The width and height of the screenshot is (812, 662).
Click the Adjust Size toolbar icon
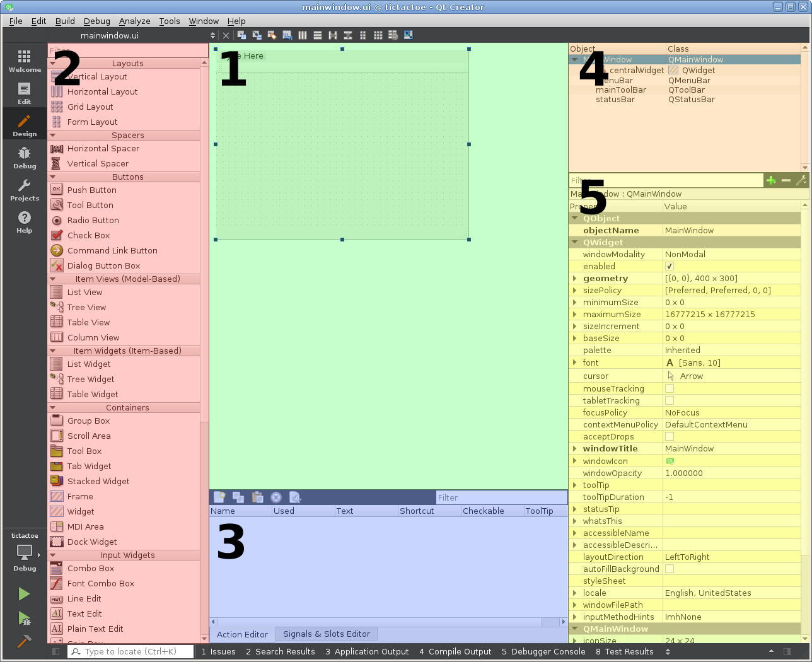(x=408, y=35)
